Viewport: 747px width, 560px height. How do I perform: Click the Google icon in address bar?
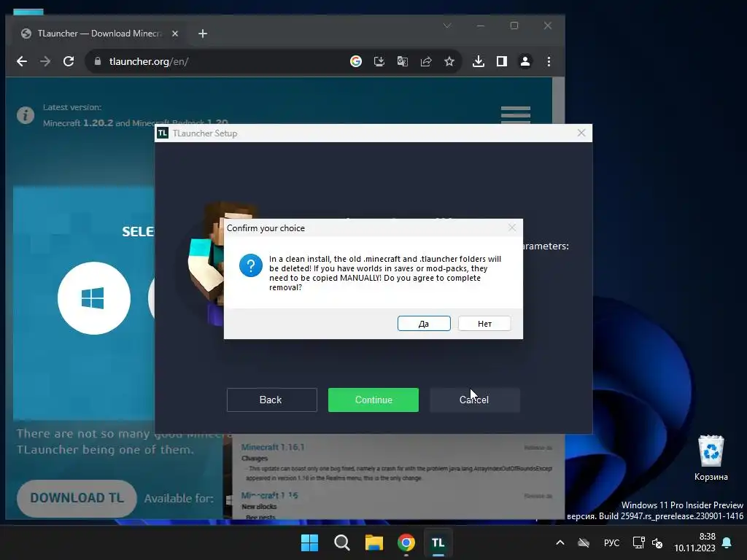click(356, 61)
